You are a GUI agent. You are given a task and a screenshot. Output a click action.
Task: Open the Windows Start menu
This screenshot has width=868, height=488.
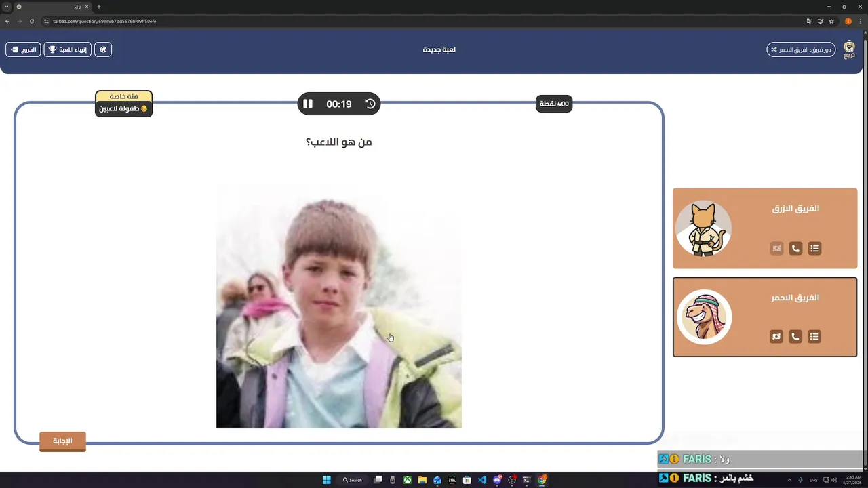point(326,480)
